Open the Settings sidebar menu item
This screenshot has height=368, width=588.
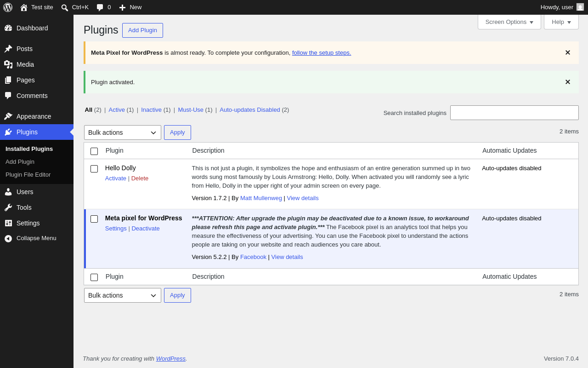tap(37, 223)
